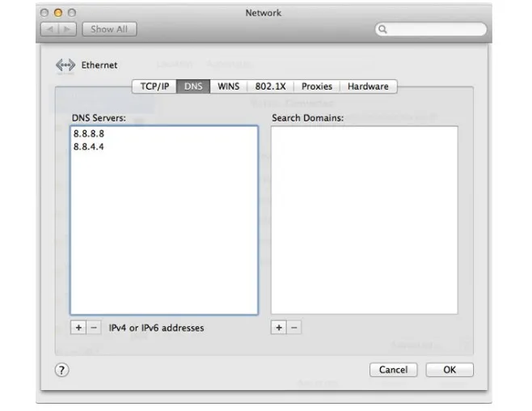Select the 8.8.8.8 DNS server entry
The image size is (532, 411).
pos(88,133)
